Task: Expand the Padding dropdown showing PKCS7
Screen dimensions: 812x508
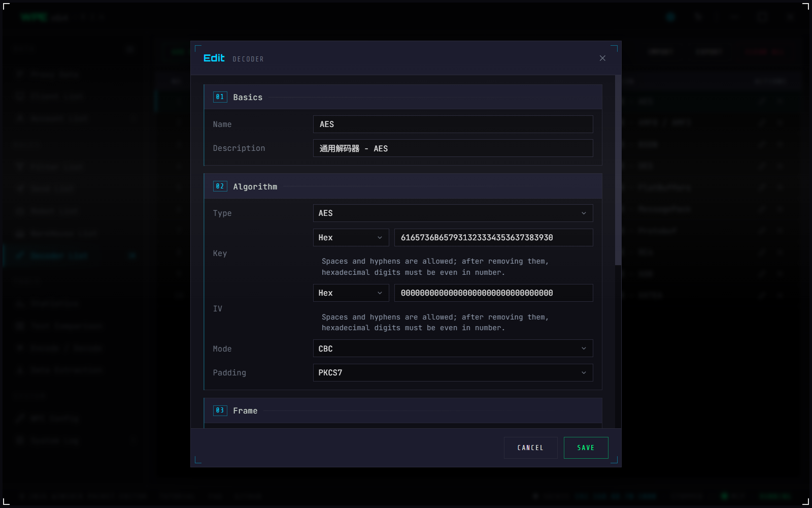Action: click(453, 373)
